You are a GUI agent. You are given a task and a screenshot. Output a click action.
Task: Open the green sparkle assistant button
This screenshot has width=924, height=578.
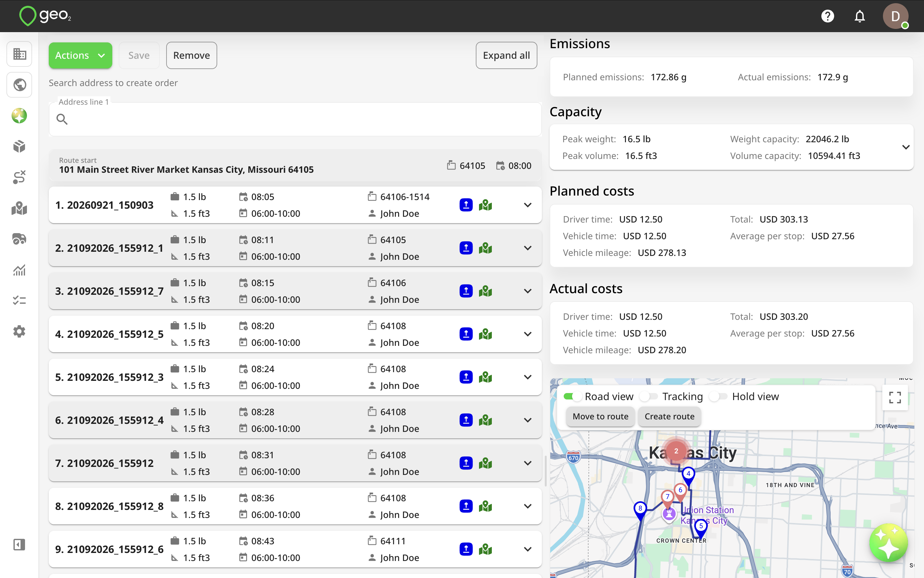pos(888,542)
